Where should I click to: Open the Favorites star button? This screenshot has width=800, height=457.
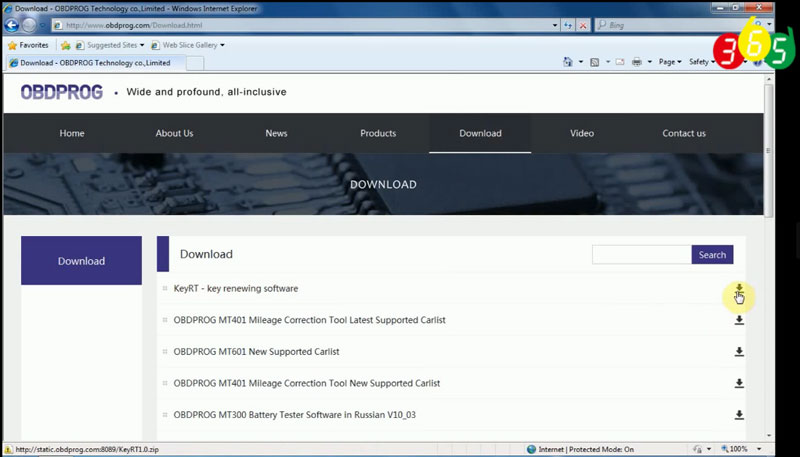[x=28, y=45]
